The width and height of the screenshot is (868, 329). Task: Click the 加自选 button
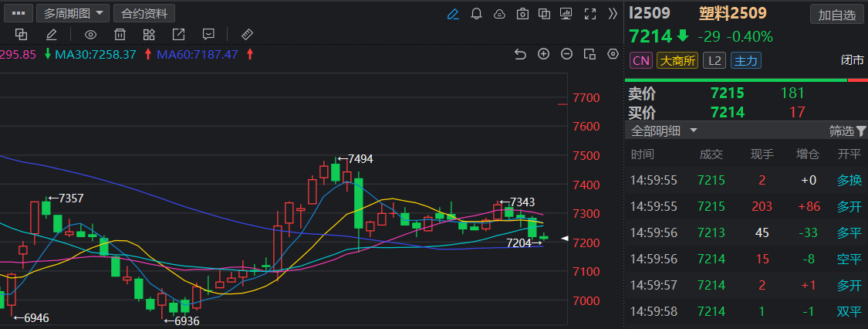(x=836, y=15)
